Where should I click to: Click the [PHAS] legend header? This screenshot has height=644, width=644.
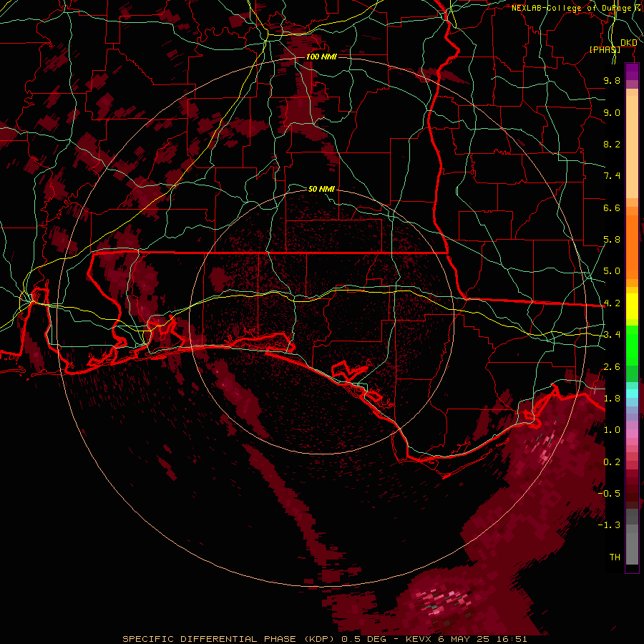pos(605,49)
